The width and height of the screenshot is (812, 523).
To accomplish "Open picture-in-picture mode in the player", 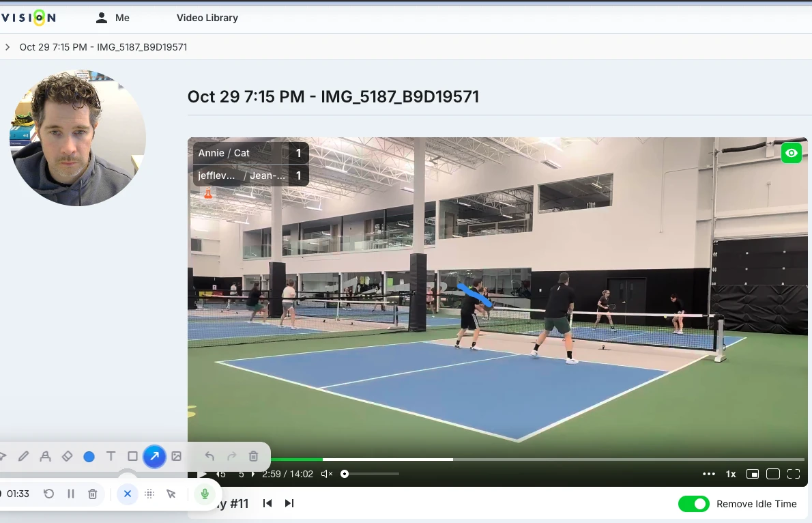I will (x=753, y=473).
